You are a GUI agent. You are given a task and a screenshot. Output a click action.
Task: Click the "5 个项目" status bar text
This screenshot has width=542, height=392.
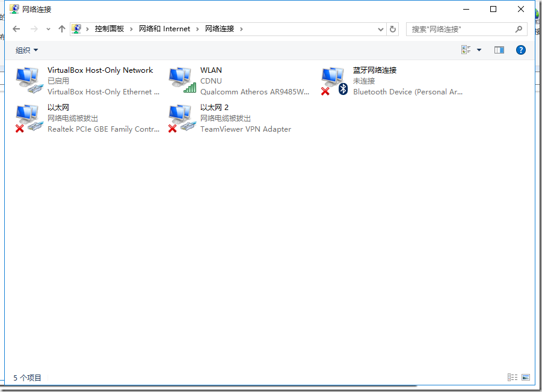[27, 378]
